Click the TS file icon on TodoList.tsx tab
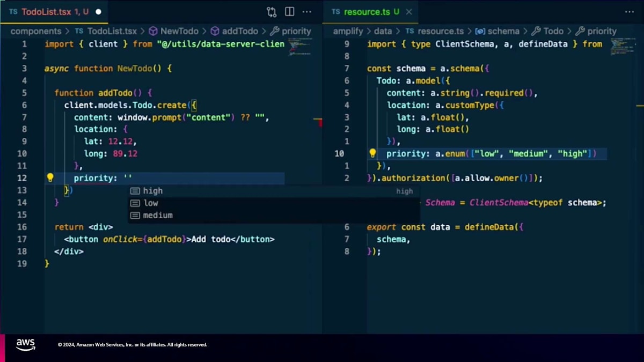The height and width of the screenshot is (362, 644). pos(13,12)
